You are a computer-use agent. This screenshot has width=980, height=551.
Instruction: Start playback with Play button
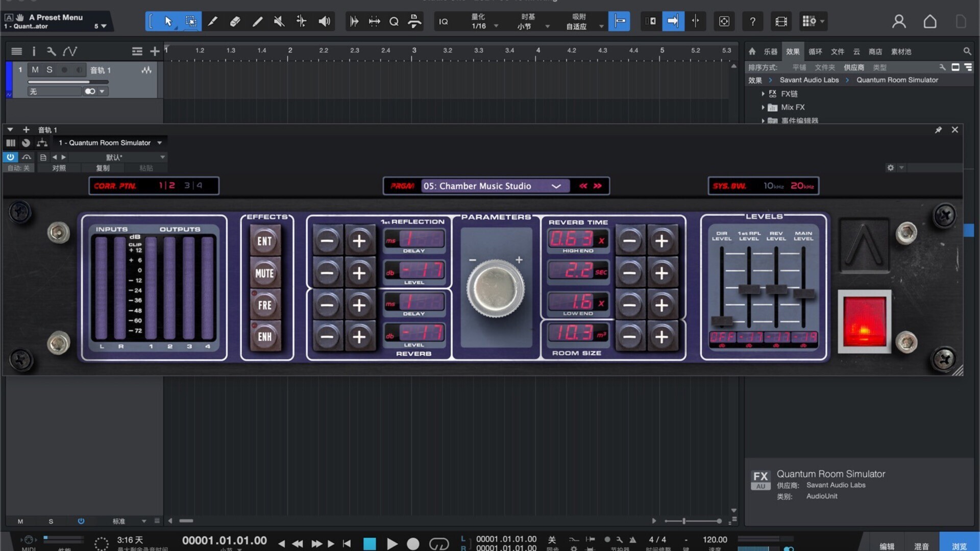(x=391, y=544)
